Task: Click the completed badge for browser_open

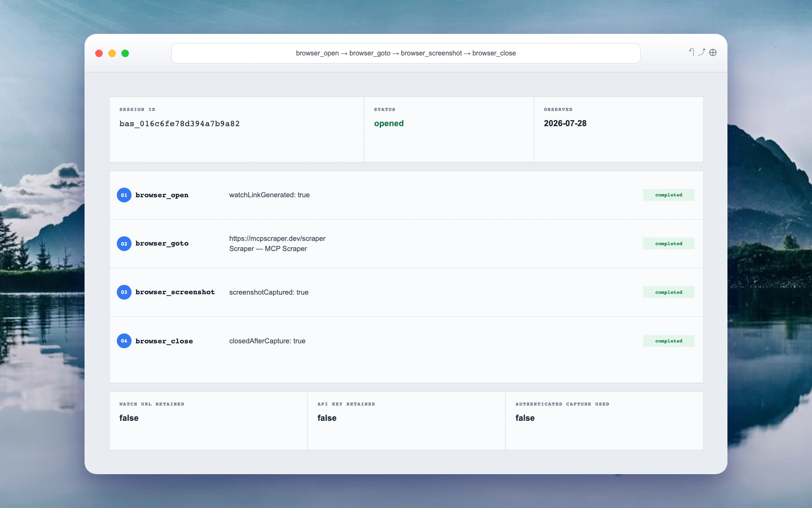Action: click(669, 195)
